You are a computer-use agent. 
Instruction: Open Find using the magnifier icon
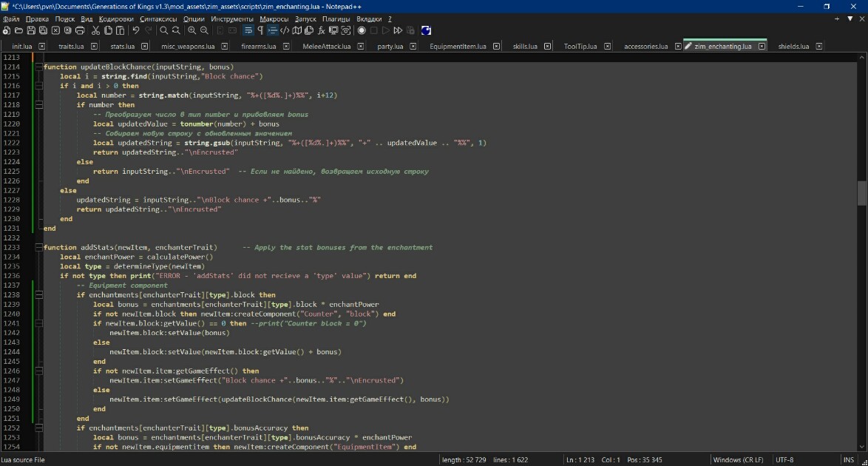(164, 30)
